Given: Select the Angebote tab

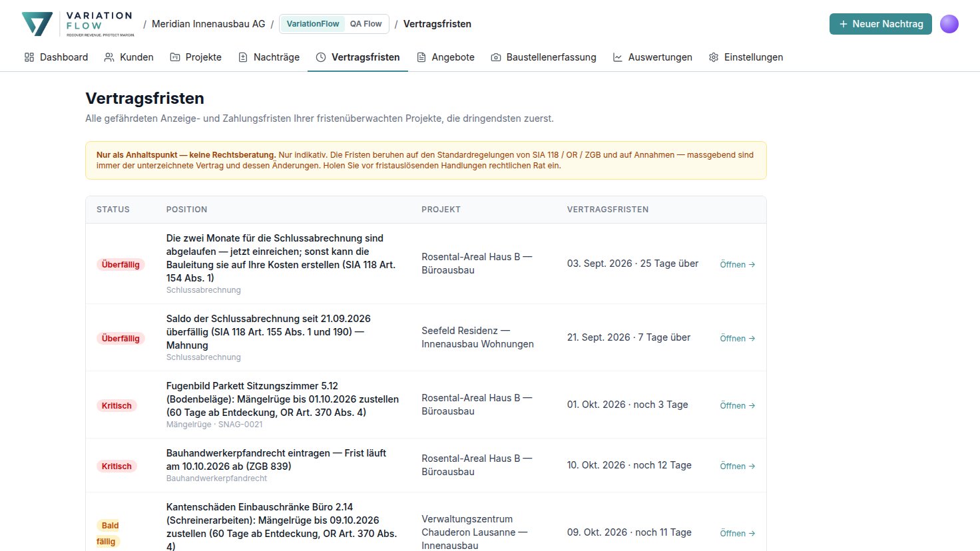Looking at the screenshot, I should coord(445,57).
